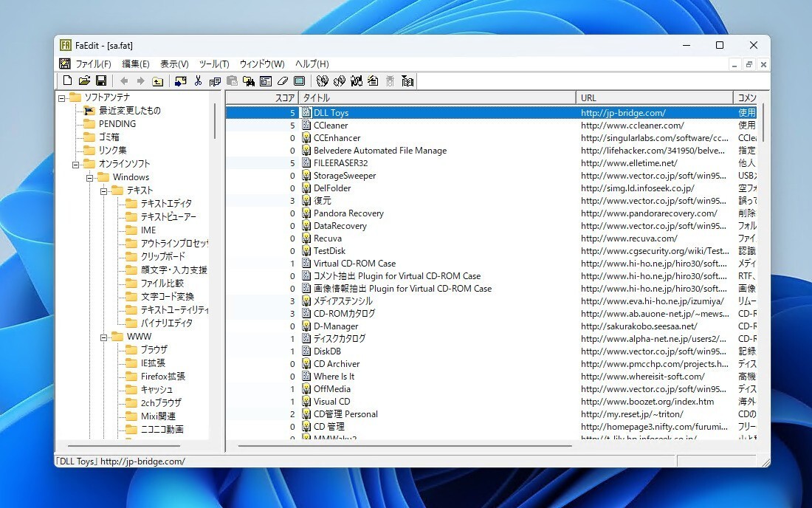
Task: Click the FaEdit document icon in the menu bar
Action: pyautogui.click(x=65, y=63)
